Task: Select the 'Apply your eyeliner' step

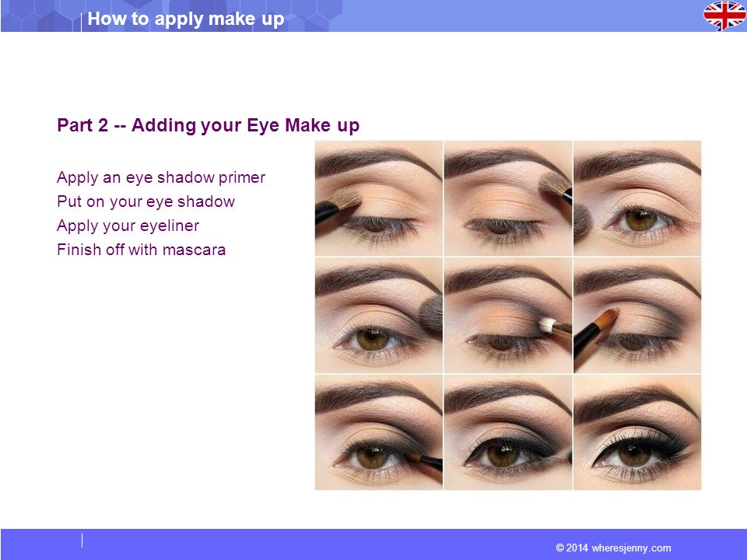Action: pyautogui.click(x=128, y=226)
